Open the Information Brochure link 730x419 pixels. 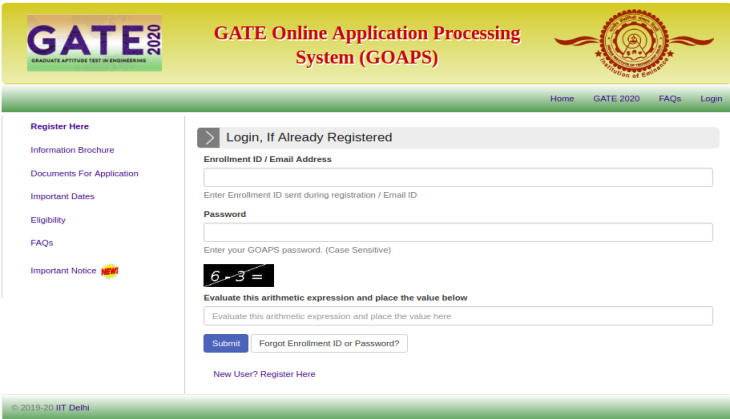click(72, 150)
